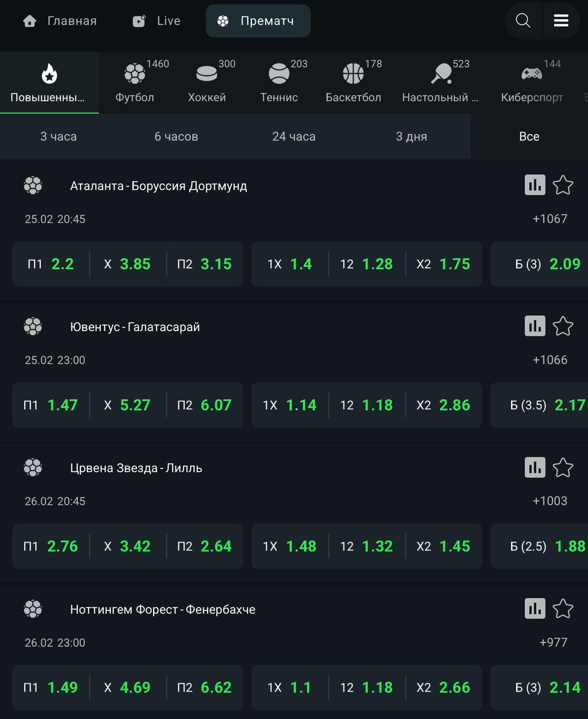Screen dimensions: 588x719
Task: Open the search magnifier icon
Action: (523, 21)
